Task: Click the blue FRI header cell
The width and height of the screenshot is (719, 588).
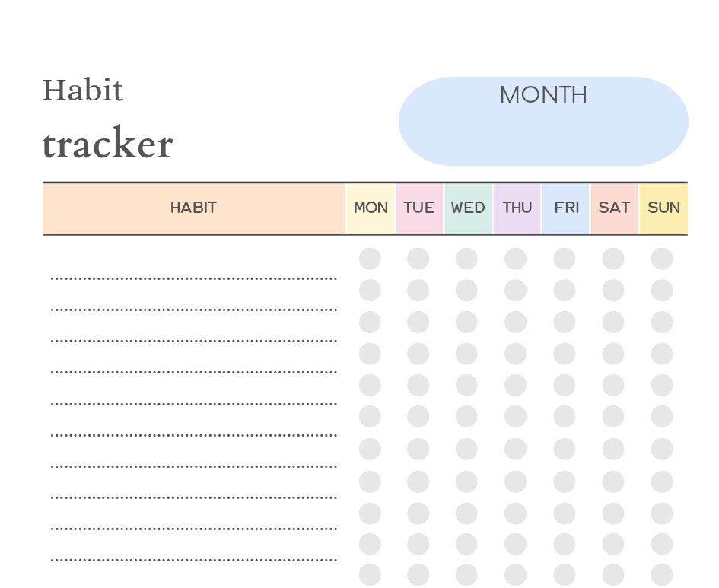Action: pos(566,208)
